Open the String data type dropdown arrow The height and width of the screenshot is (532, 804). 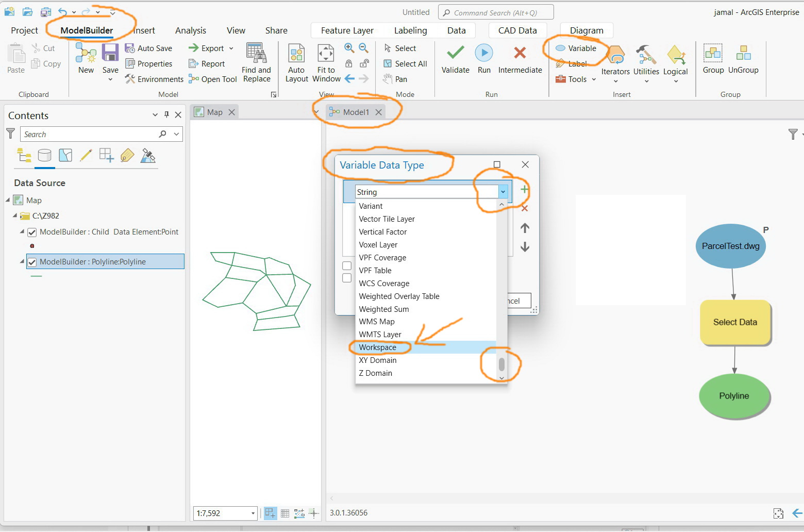(503, 192)
